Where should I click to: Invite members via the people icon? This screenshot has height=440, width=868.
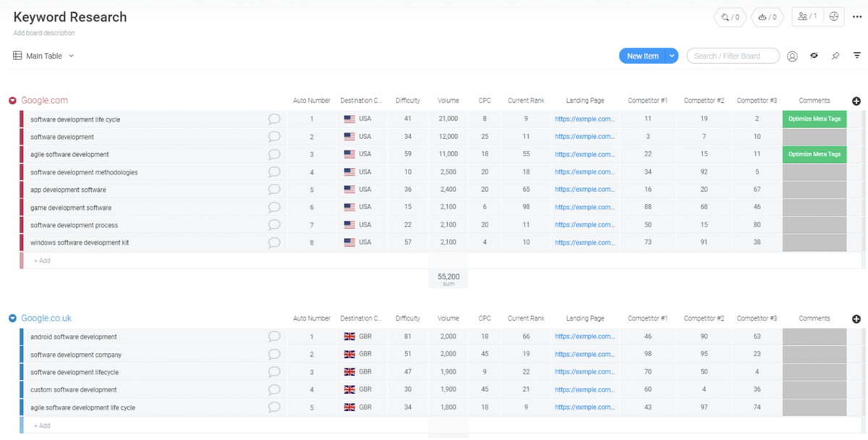coord(804,17)
